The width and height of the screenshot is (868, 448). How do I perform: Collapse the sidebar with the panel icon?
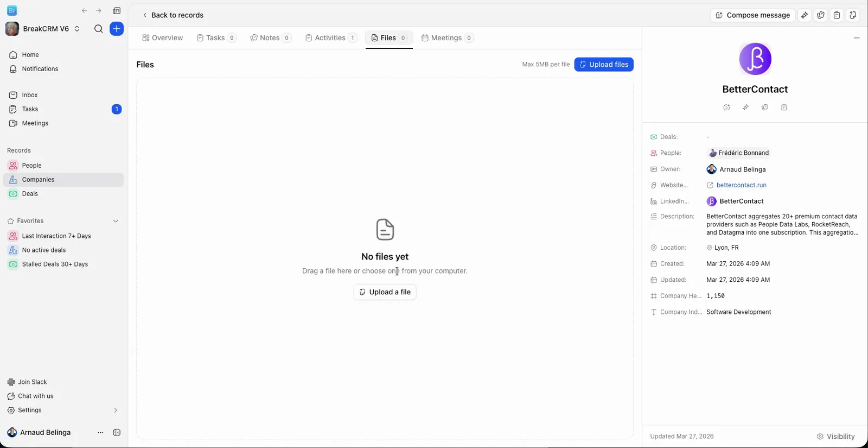click(117, 433)
